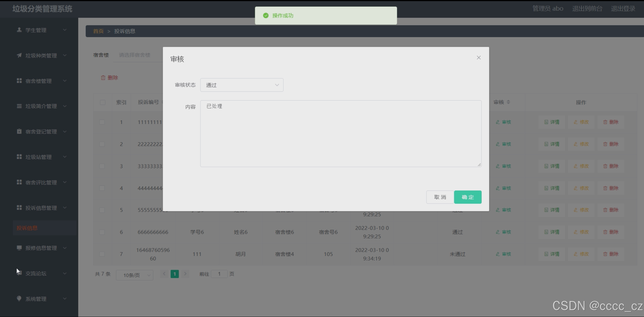Screen dimensions: 644x317
Task: Click the trash icon of the 删除 button above the table
Action: point(103,77)
